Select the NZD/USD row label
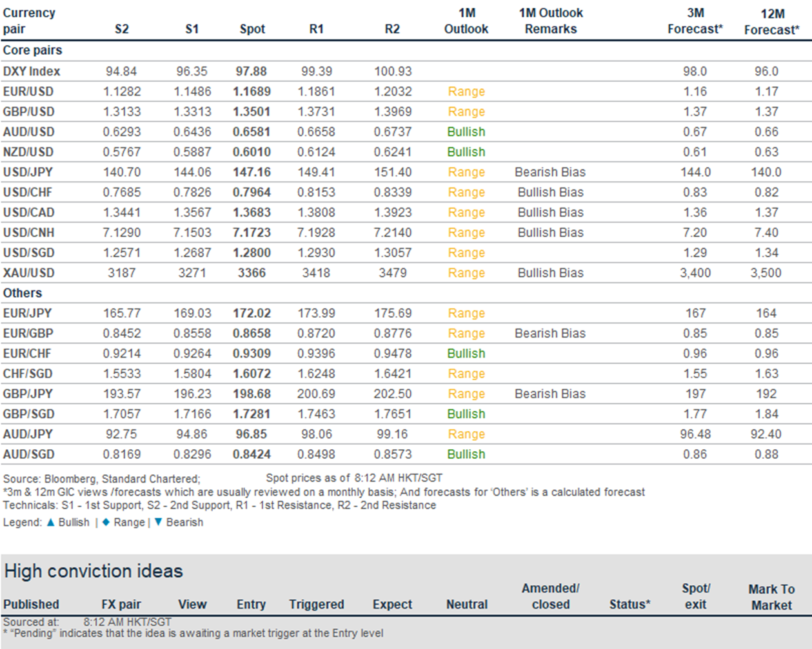 [29, 152]
